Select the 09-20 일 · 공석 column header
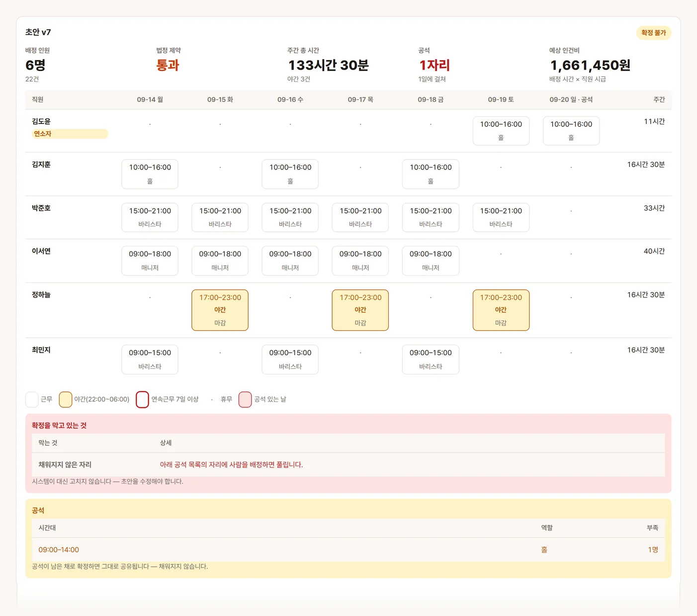 pyautogui.click(x=571, y=99)
